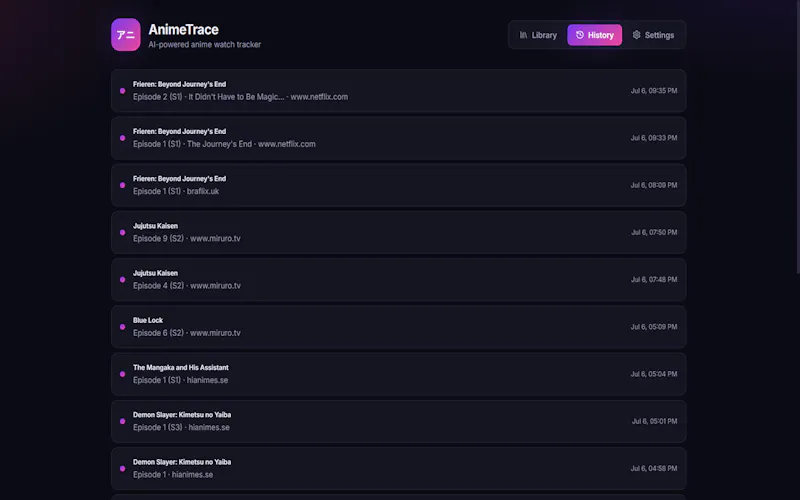Select 'Episode 9 (S2) · www.miruro.tv' text
The width and height of the screenshot is (800, 500).
pyautogui.click(x=187, y=239)
